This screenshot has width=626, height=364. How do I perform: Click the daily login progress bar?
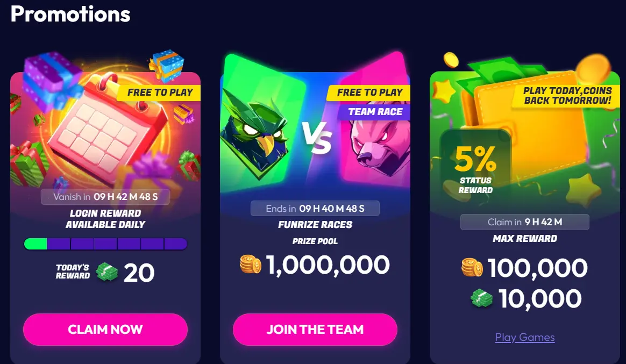coord(105,244)
